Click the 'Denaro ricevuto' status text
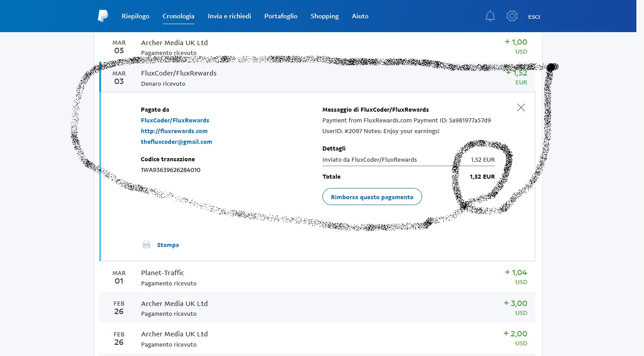 [x=163, y=84]
